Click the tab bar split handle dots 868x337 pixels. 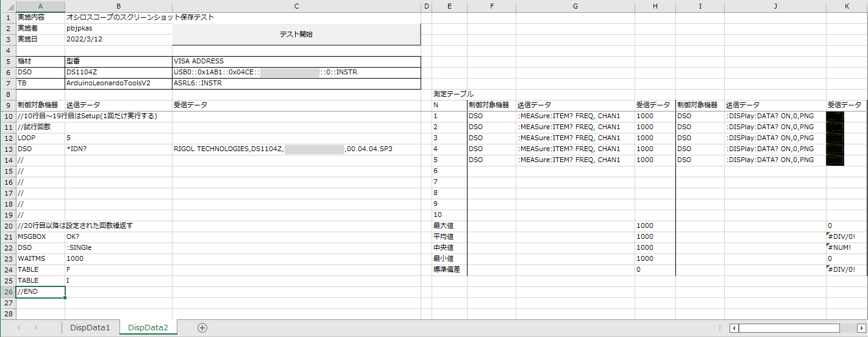pos(720,328)
